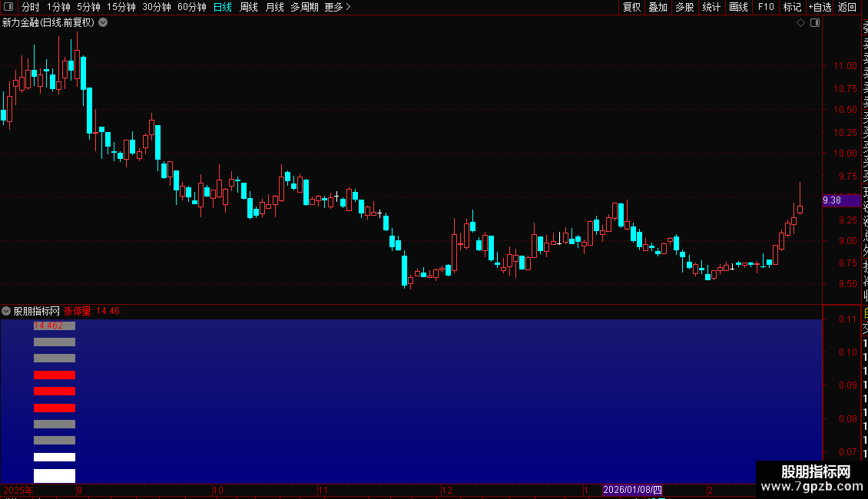Click the 2026/01/08/四 date marker
This screenshot has height=499, width=868.
coord(632,490)
